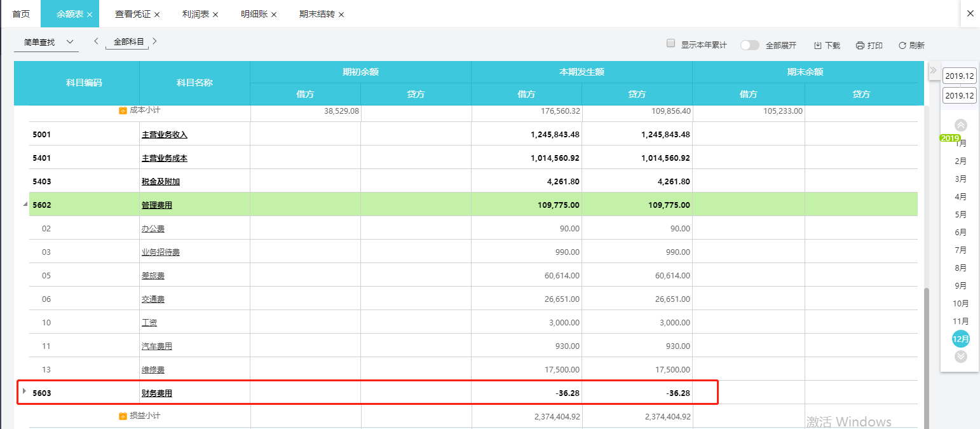Open 汽车费用 subject link

click(x=157, y=346)
